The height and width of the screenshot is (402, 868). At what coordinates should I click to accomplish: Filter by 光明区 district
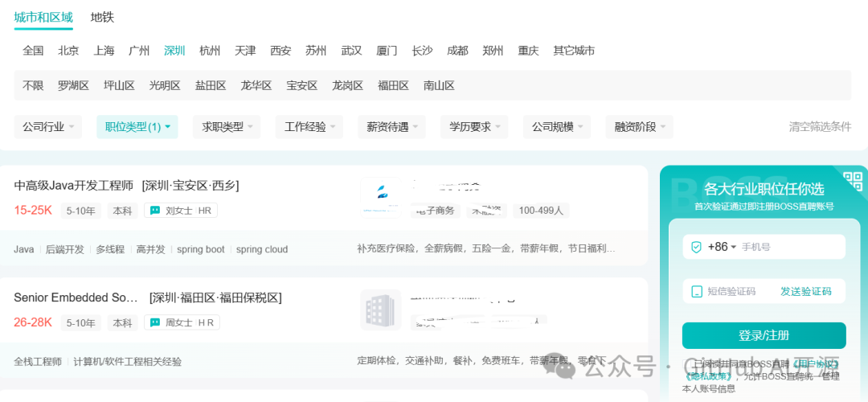(165, 86)
